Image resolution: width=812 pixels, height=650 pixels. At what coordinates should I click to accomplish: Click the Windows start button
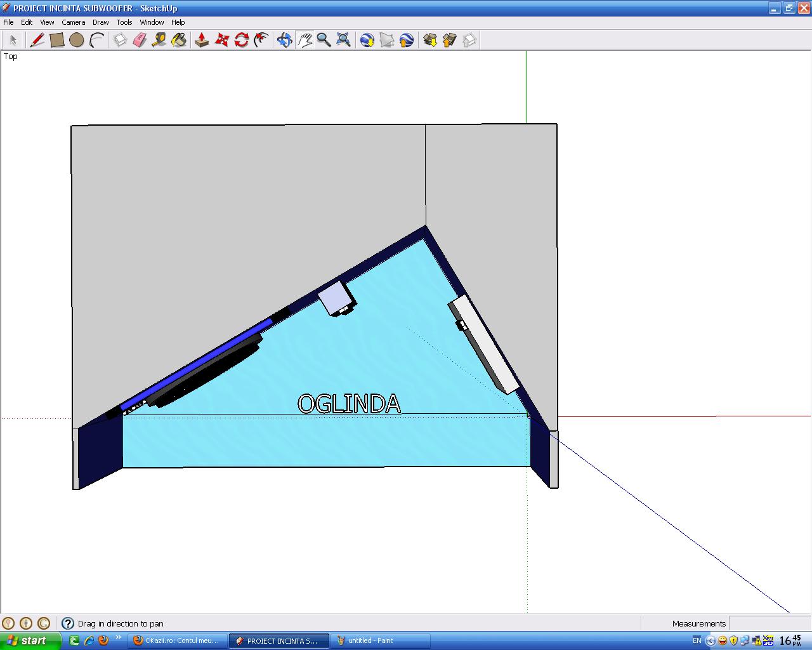tap(30, 640)
